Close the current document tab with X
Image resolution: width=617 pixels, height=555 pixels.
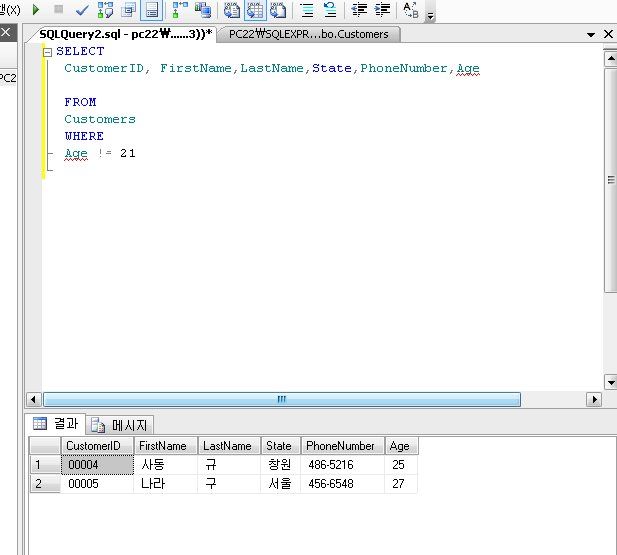[x=608, y=34]
